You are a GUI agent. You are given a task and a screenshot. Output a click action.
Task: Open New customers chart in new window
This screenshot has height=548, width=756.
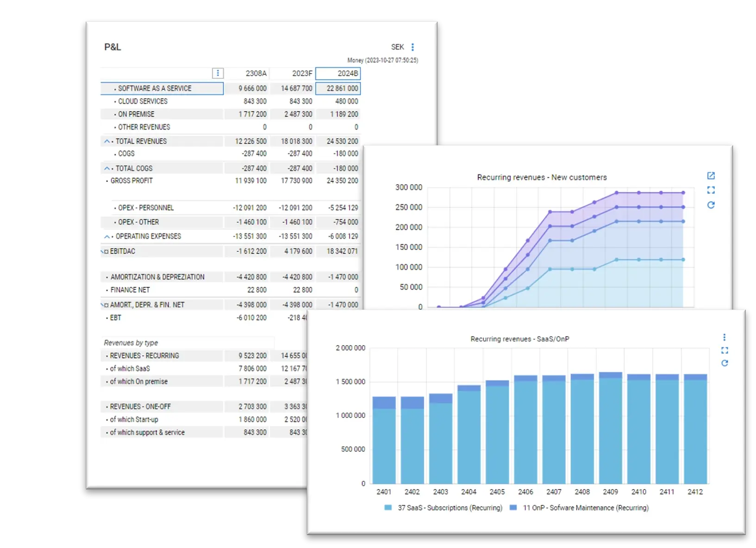(711, 176)
